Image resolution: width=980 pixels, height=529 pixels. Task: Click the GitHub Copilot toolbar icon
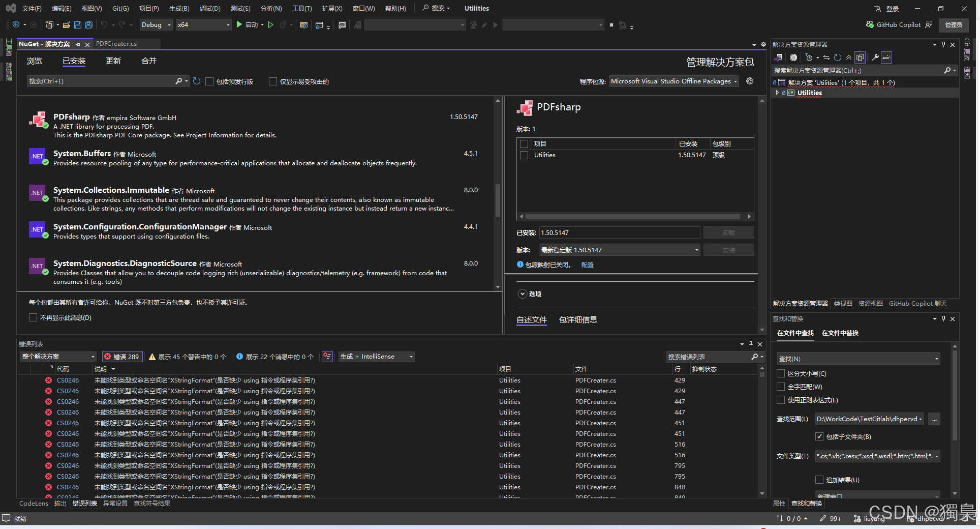[870, 24]
